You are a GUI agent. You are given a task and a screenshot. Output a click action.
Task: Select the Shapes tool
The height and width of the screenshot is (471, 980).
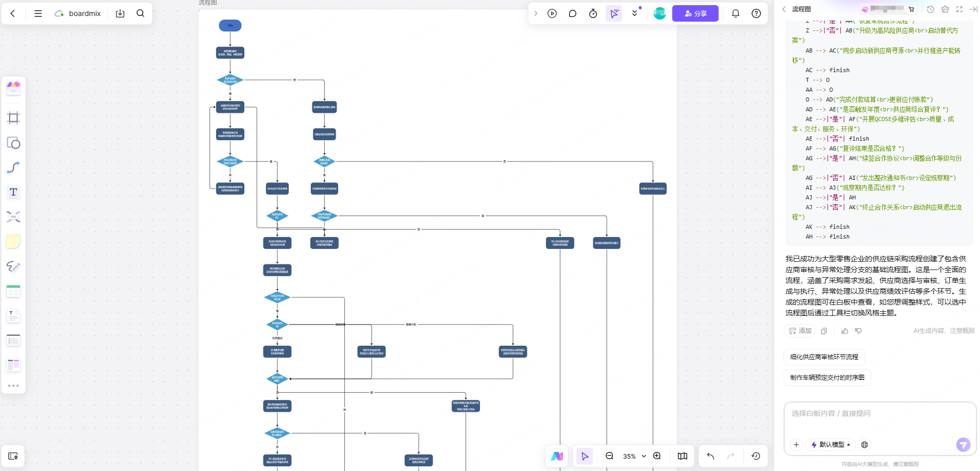click(x=13, y=143)
